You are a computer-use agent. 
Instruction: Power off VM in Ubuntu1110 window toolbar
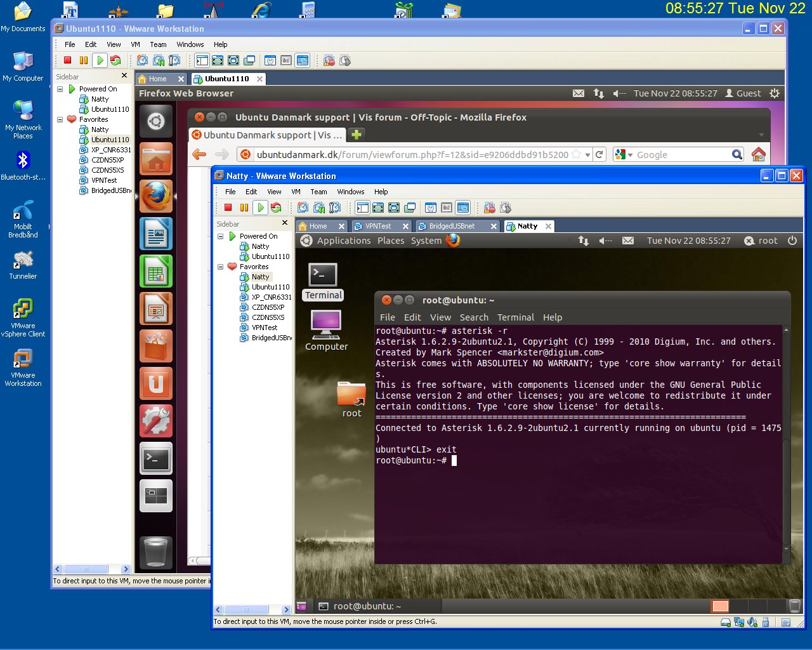coord(68,60)
